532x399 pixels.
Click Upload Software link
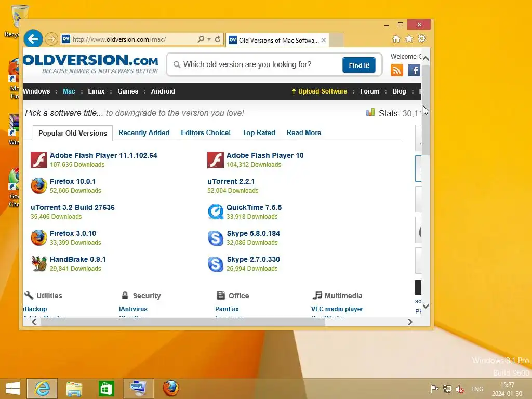(320, 91)
